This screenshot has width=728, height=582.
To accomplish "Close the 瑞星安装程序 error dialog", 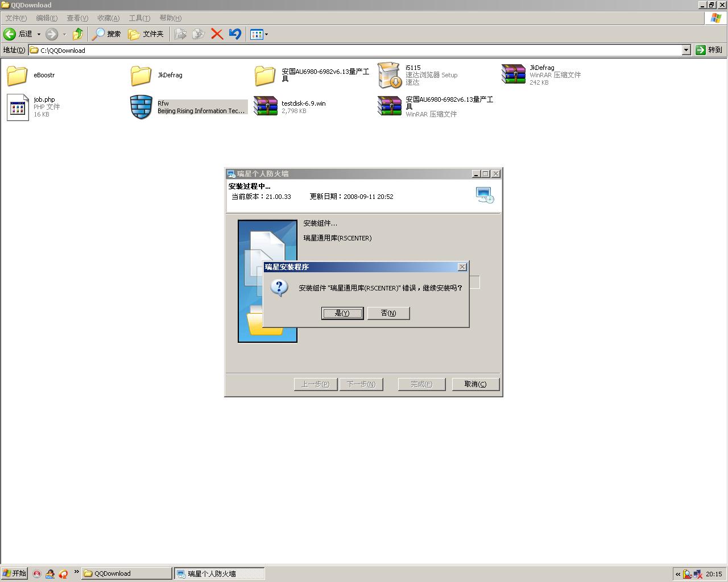I will tap(462, 267).
